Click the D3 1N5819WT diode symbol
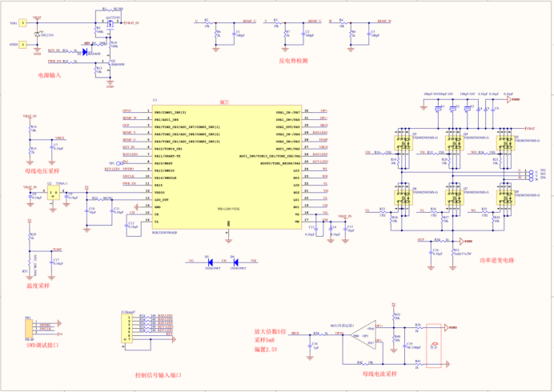The image size is (554, 392). 210,262
